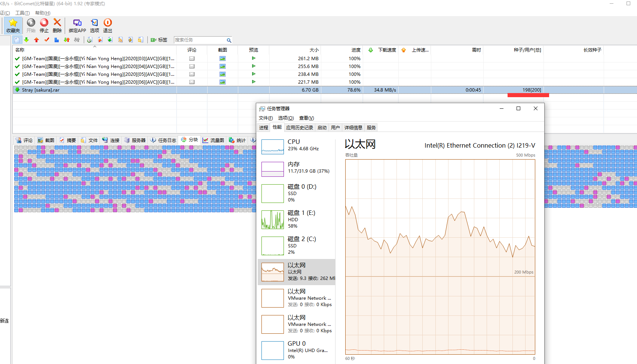Open the Bind APP (绑定APP) tool

pos(77,25)
